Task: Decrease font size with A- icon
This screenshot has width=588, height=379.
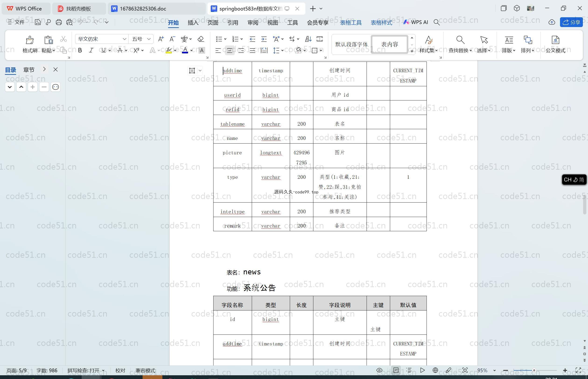Action: pos(172,39)
